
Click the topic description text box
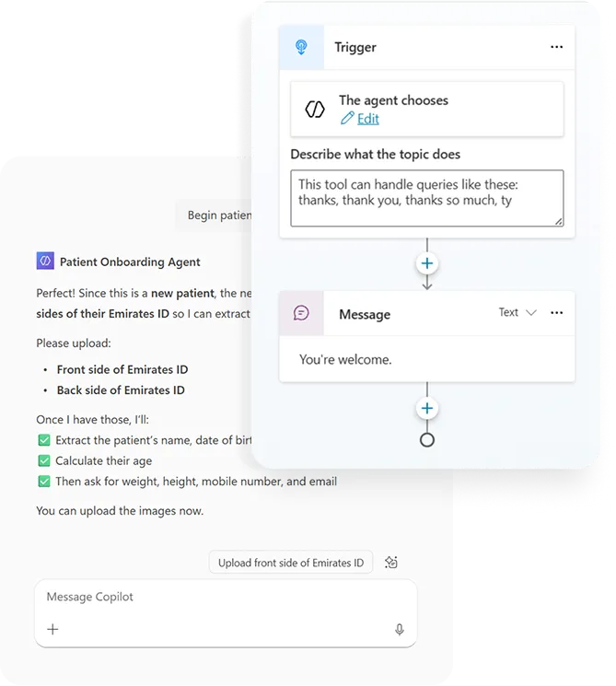[426, 198]
